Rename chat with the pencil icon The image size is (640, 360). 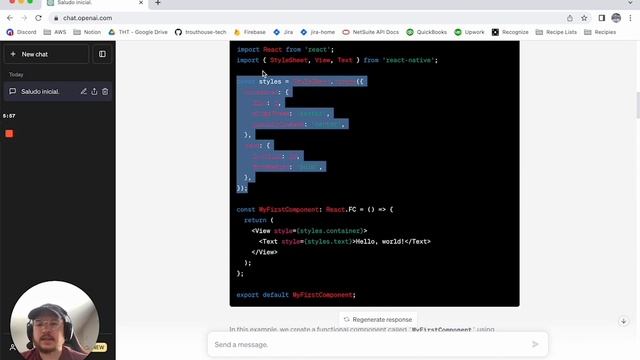pos(84,91)
